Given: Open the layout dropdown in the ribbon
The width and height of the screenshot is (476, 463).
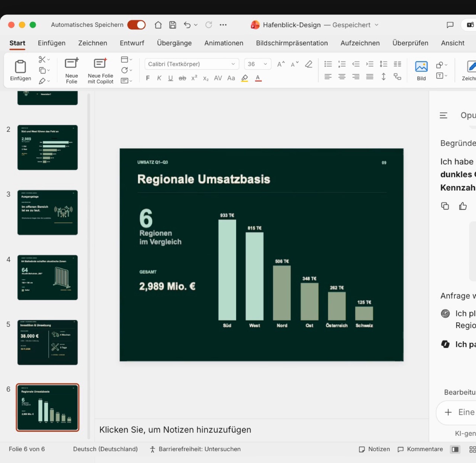Looking at the screenshot, I should point(126,60).
